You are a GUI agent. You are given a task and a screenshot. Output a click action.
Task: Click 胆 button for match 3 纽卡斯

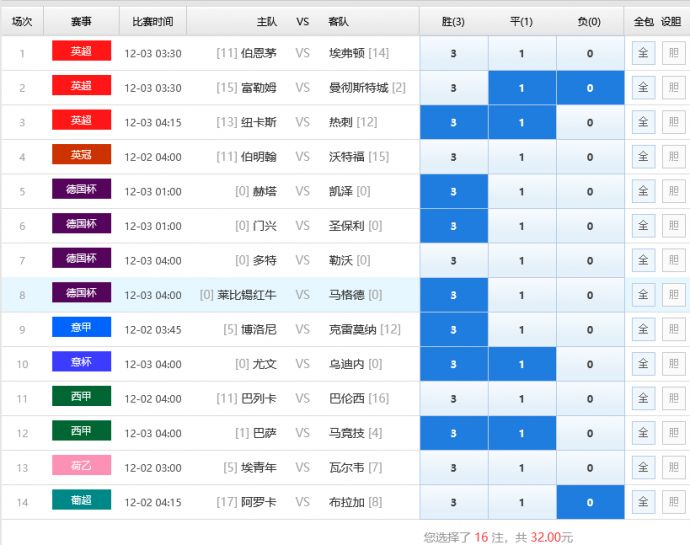tap(673, 123)
